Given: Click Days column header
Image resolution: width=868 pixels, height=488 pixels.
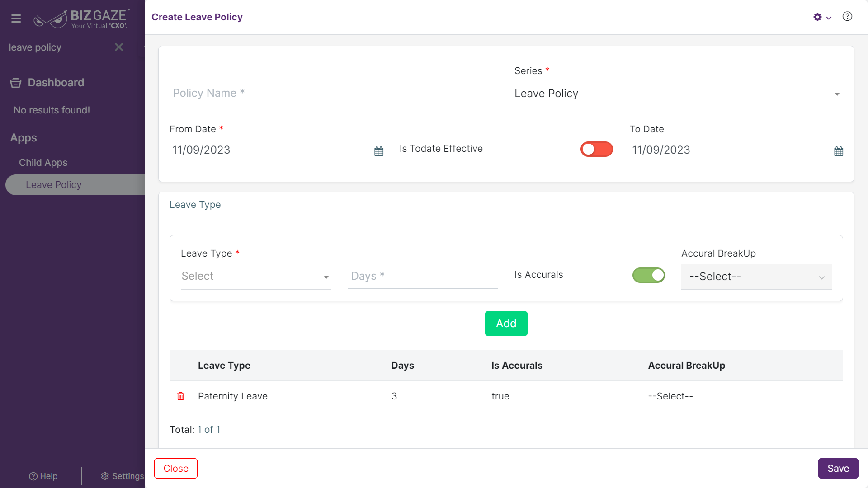Looking at the screenshot, I should pos(403,366).
